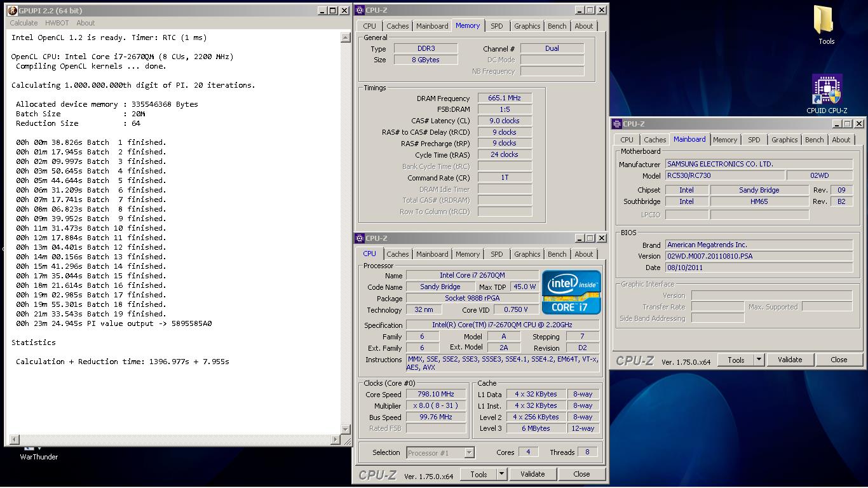Click the Threads count value 8
The height and width of the screenshot is (488, 868).
587,452
